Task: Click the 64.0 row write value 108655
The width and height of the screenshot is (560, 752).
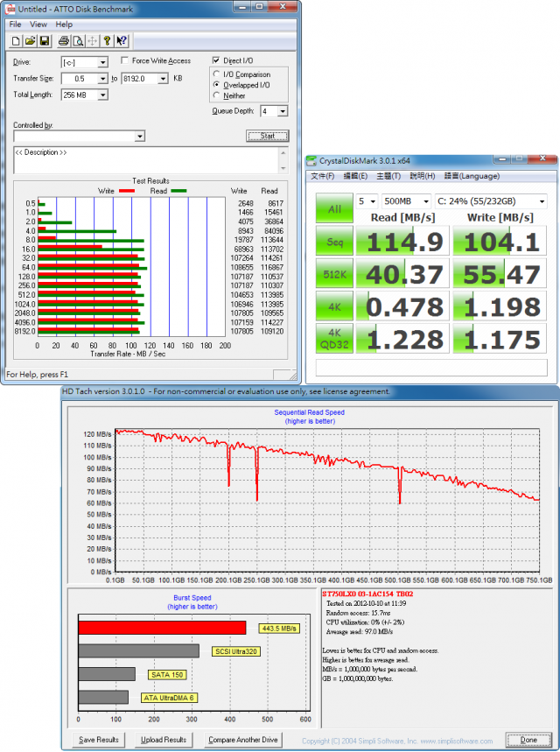Action: pos(242,267)
